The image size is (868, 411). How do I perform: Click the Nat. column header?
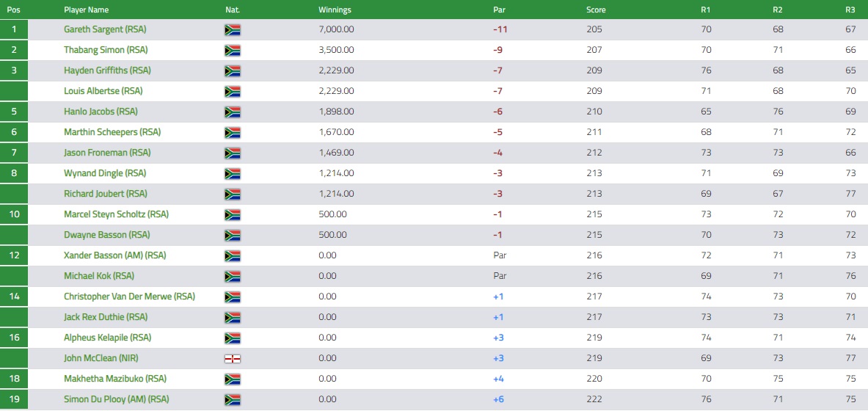click(x=233, y=10)
